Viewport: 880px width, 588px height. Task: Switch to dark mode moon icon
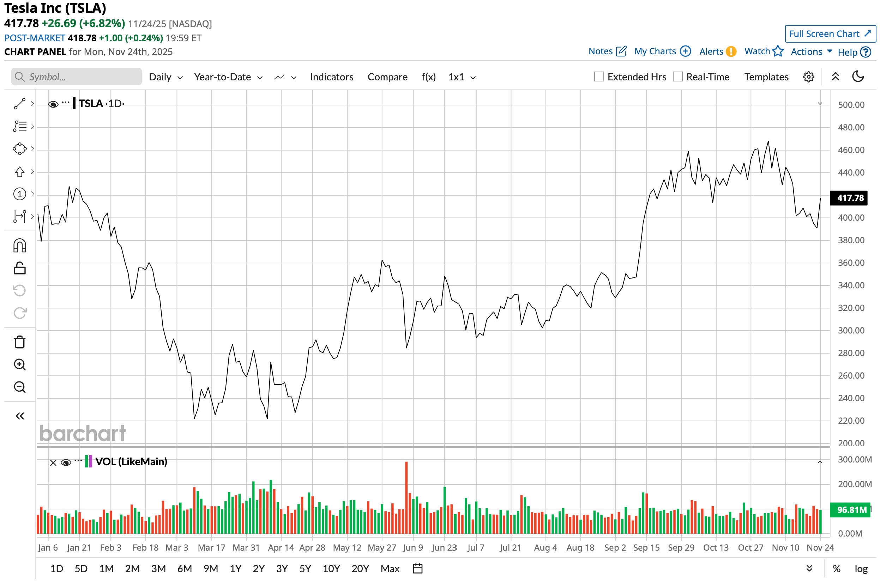[x=858, y=77]
